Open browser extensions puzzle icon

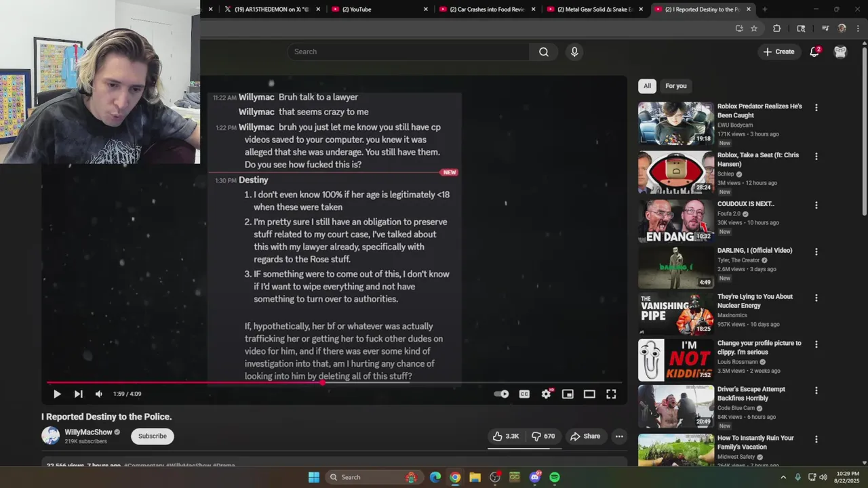pyautogui.click(x=777, y=28)
